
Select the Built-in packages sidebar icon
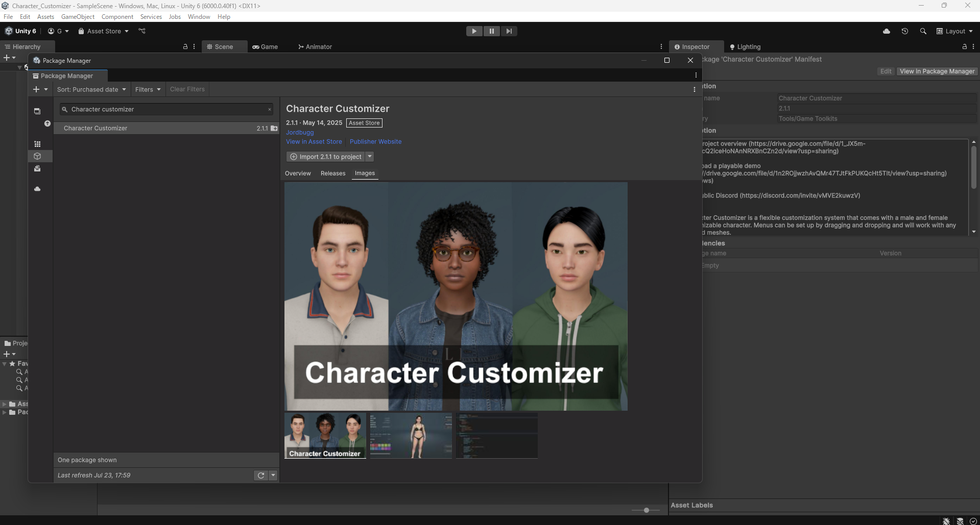click(37, 168)
